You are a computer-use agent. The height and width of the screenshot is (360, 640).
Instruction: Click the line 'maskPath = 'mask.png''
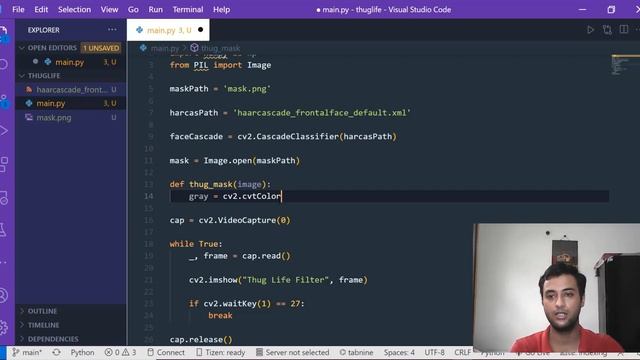tap(220, 89)
